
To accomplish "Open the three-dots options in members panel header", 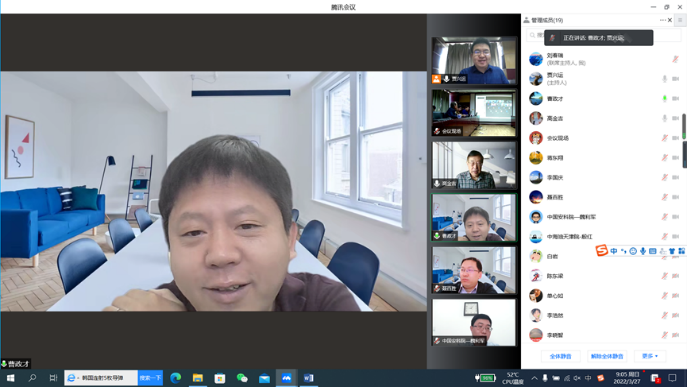I will pos(662,20).
